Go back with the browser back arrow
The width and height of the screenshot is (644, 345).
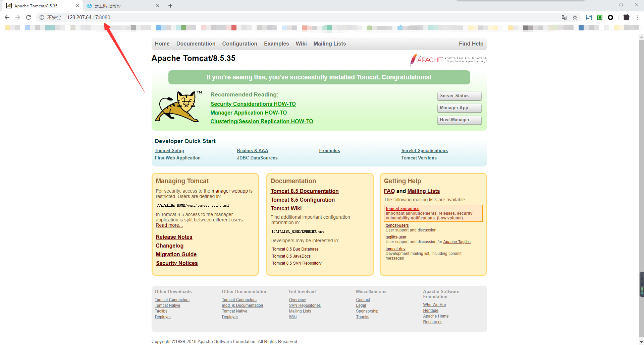(x=7, y=17)
